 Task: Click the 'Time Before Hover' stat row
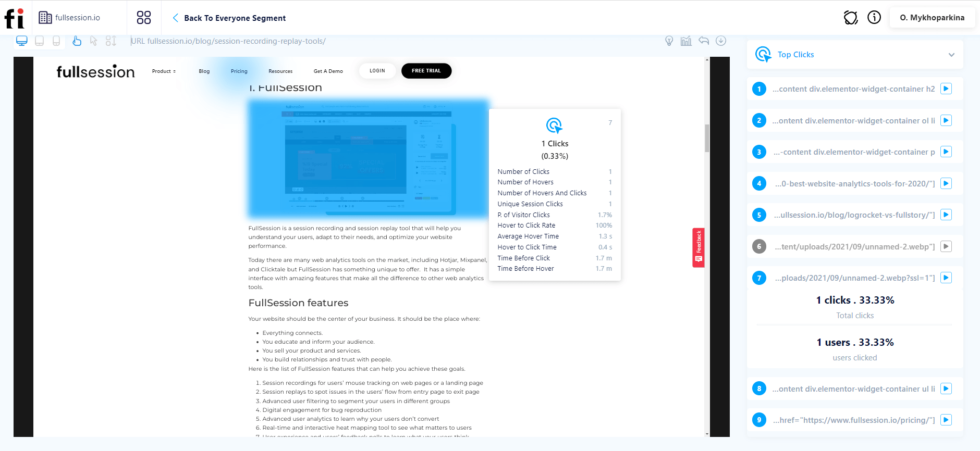[x=555, y=269]
